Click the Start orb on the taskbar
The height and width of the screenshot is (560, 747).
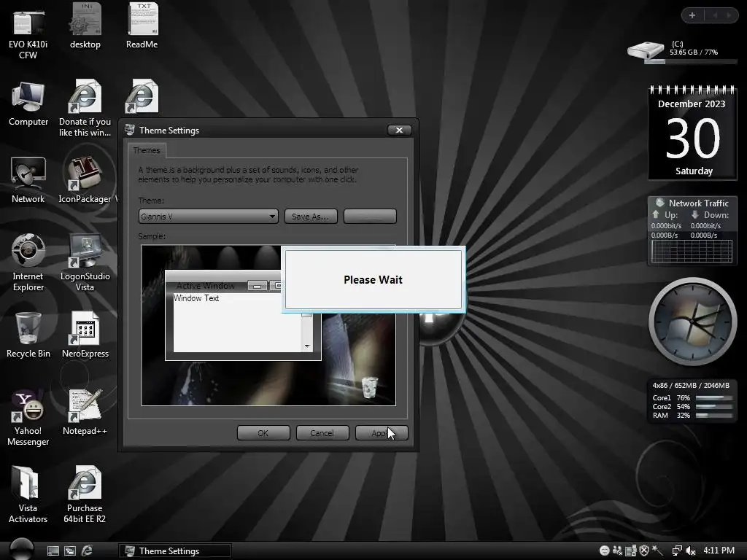(21, 549)
